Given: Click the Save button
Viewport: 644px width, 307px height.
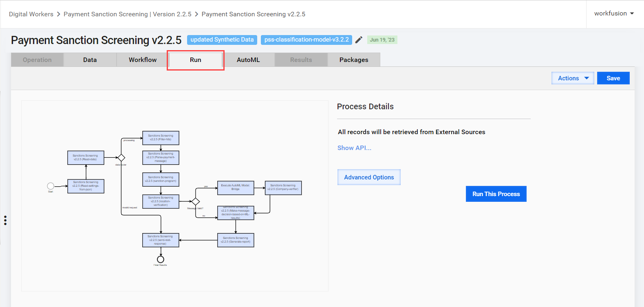Looking at the screenshot, I should click(x=613, y=78).
